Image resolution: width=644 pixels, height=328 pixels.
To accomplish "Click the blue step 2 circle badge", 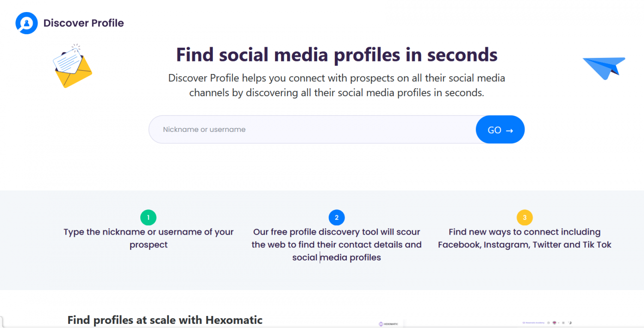I will click(x=337, y=217).
